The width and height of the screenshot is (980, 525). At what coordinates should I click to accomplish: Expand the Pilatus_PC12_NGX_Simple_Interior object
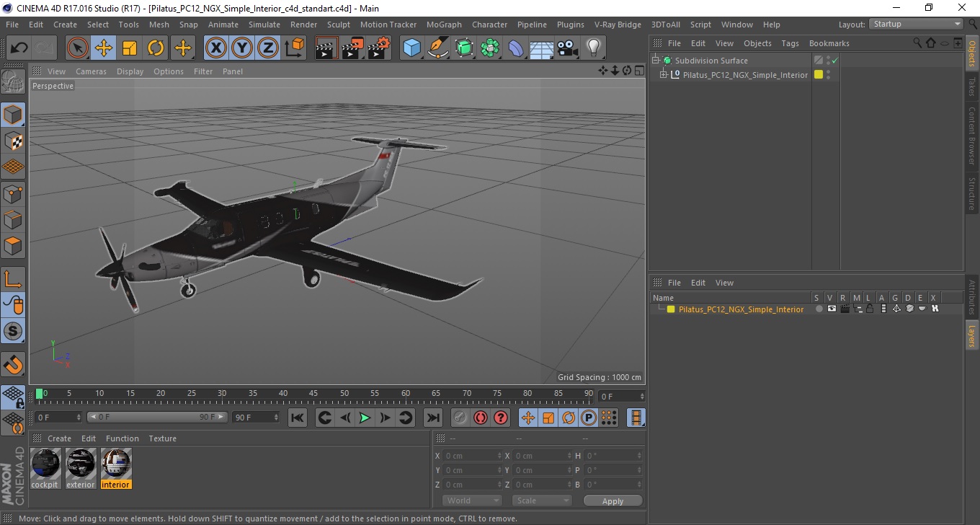[664, 75]
